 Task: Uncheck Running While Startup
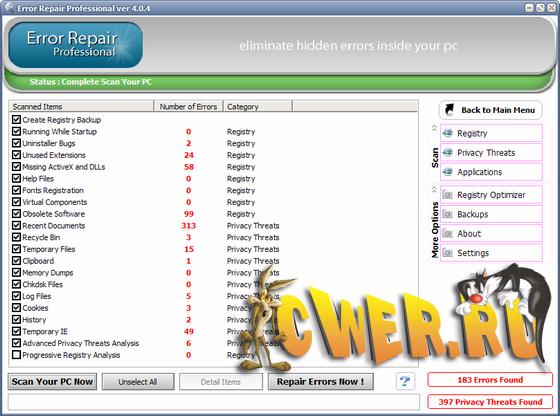tap(16, 131)
